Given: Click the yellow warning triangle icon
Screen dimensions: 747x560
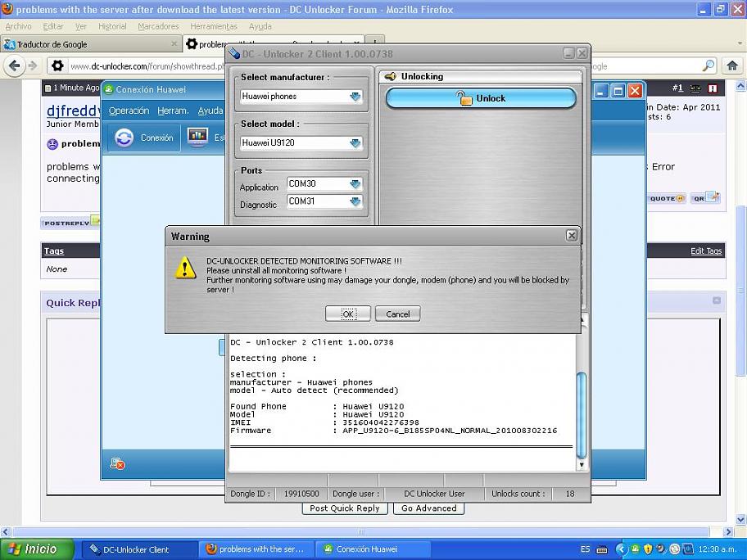Looking at the screenshot, I should point(186,269).
